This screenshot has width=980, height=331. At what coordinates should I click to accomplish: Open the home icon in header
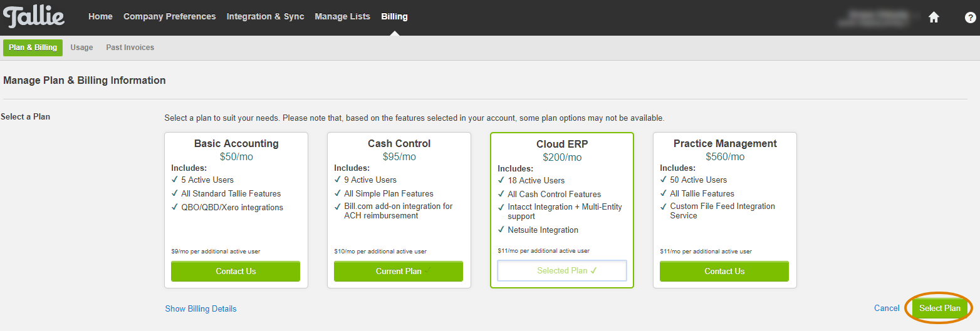click(934, 18)
